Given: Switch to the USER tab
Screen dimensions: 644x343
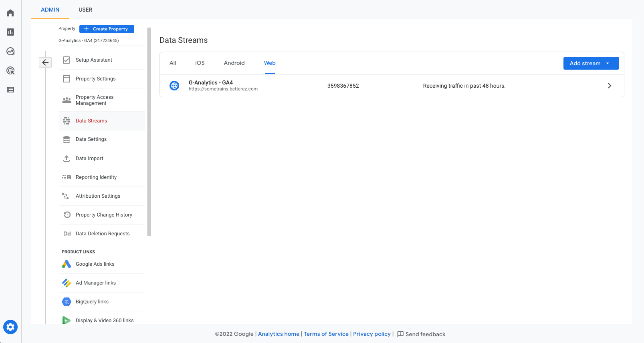Looking at the screenshot, I should pyautogui.click(x=85, y=10).
